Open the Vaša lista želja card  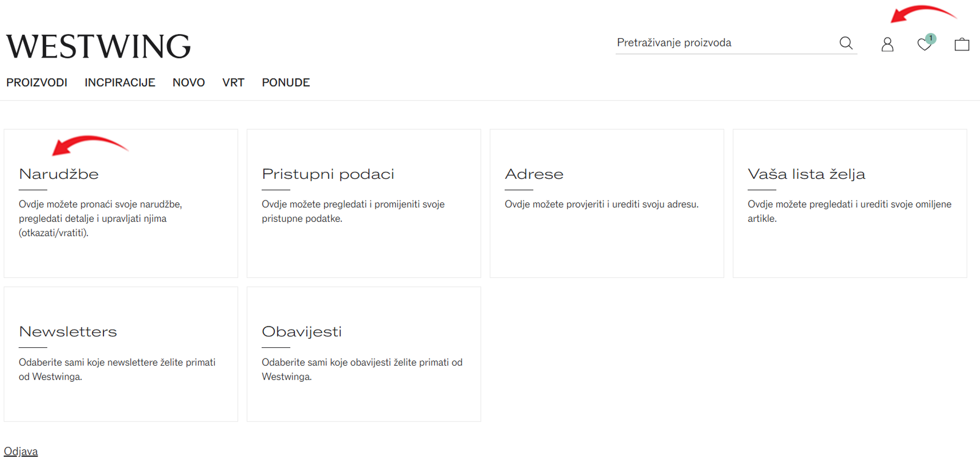850,203
